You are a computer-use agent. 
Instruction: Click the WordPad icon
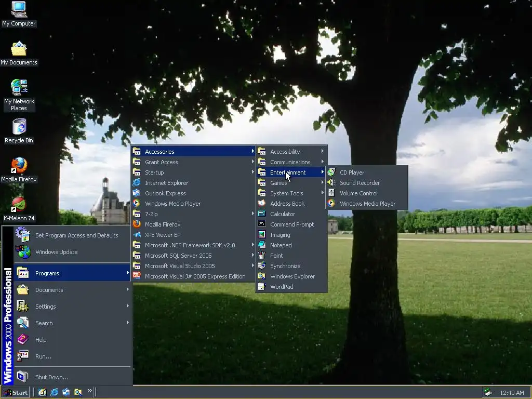262,286
